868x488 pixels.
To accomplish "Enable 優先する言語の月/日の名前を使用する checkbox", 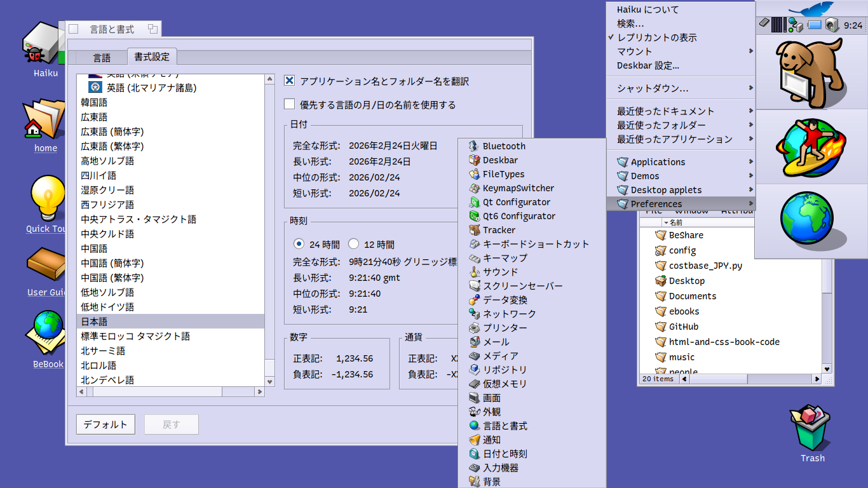I will [x=290, y=104].
